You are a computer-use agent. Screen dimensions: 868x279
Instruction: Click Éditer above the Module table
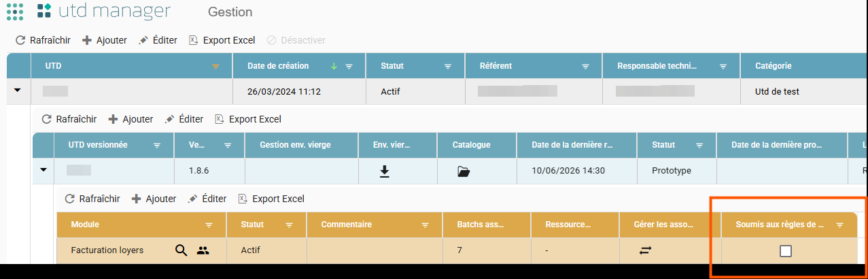[x=207, y=199]
